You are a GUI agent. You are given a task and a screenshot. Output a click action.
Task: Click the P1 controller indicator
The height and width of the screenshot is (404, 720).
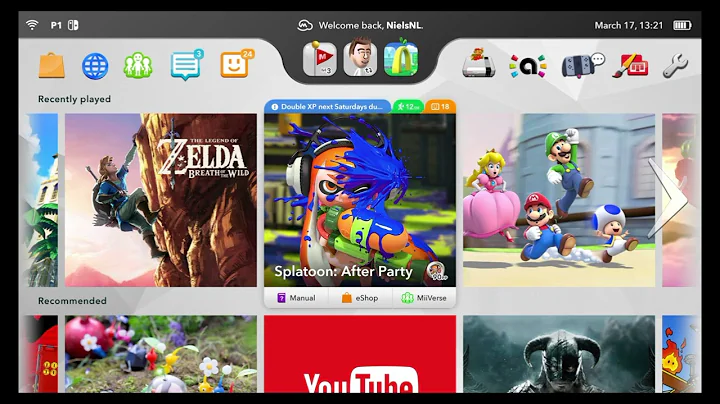click(64, 25)
